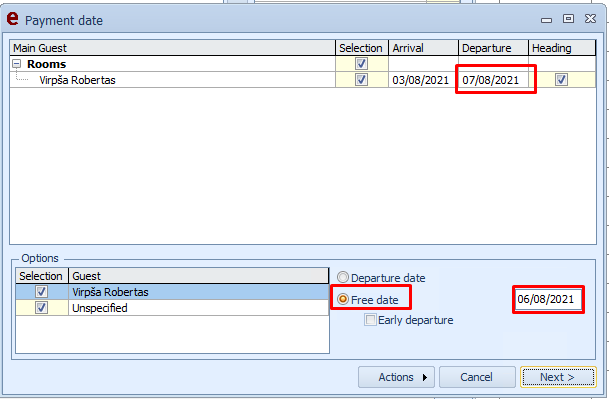Click the free date field showing 06/08/2021
This screenshot has width=609, height=399.
click(548, 299)
